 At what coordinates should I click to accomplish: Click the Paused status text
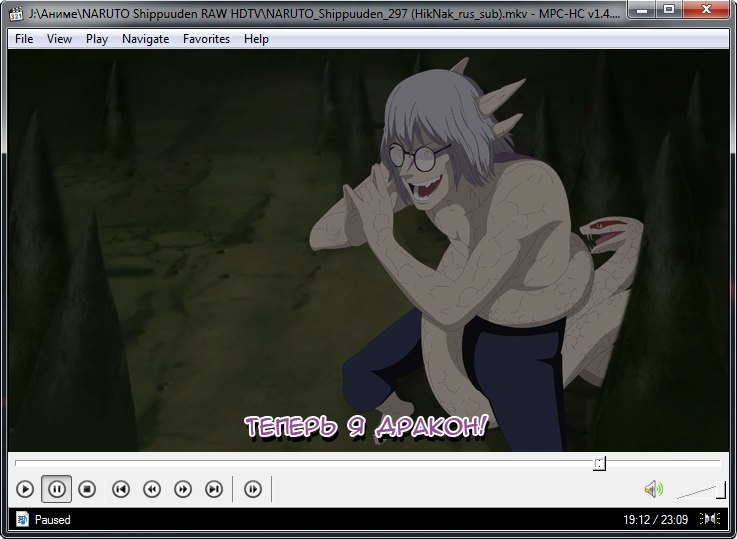click(53, 520)
